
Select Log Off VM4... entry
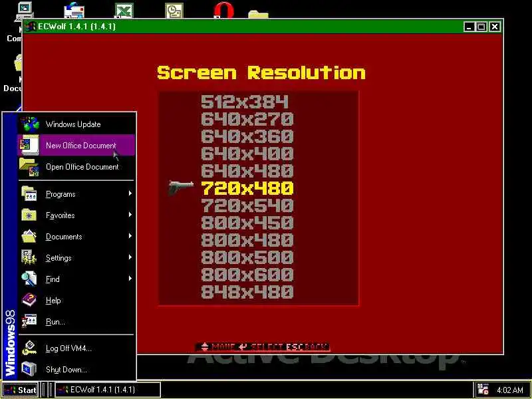coord(76,348)
